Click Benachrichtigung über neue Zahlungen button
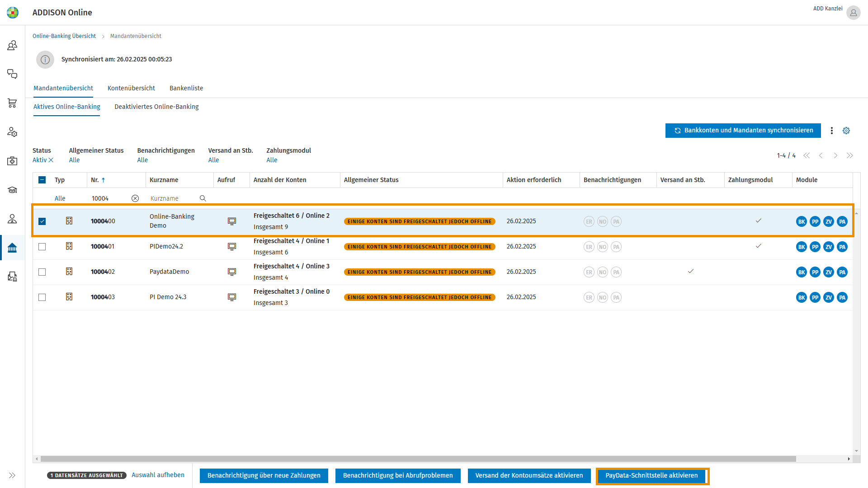Screen dimensions: 868x488 tap(264, 476)
